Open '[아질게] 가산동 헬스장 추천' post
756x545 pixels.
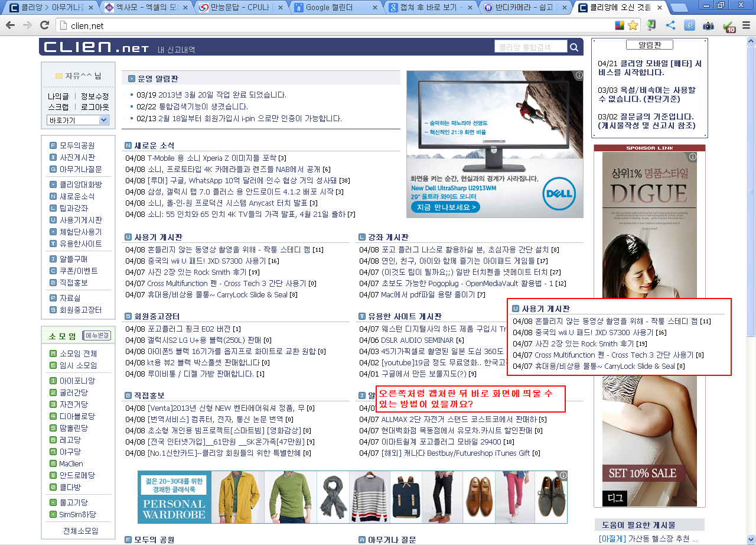click(648, 538)
